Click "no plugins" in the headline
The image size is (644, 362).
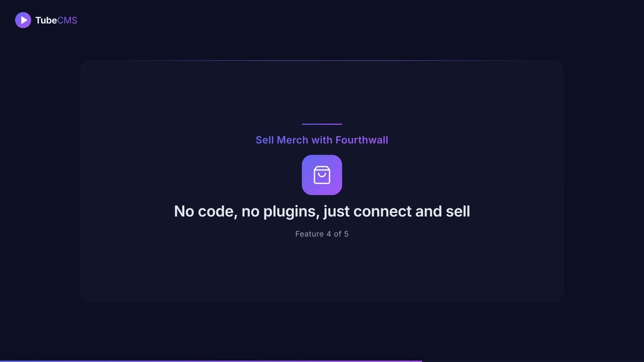click(280, 211)
